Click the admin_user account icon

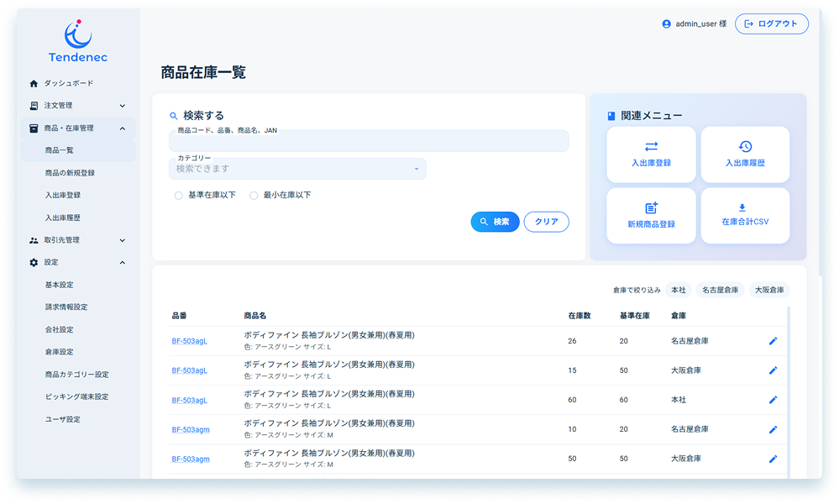click(x=666, y=24)
